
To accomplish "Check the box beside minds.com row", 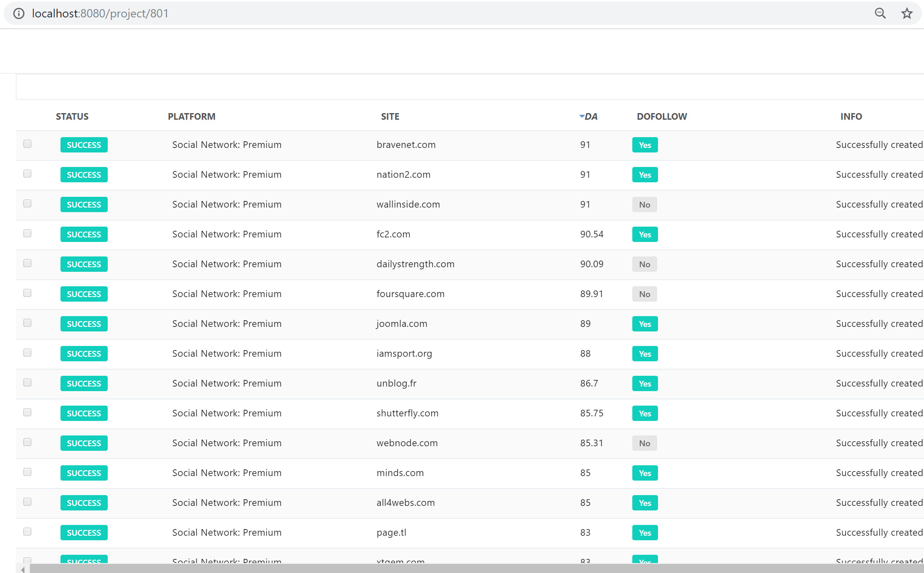I will click(x=27, y=472).
